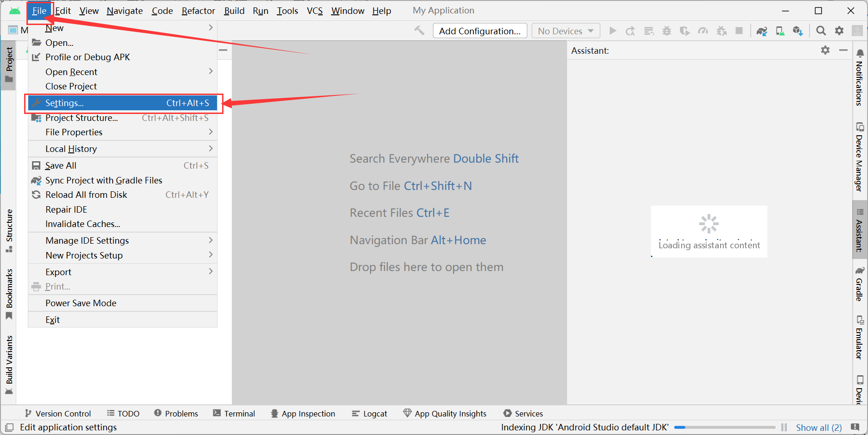Click the Run with Coverage shield icon
The image size is (868, 435).
click(685, 31)
